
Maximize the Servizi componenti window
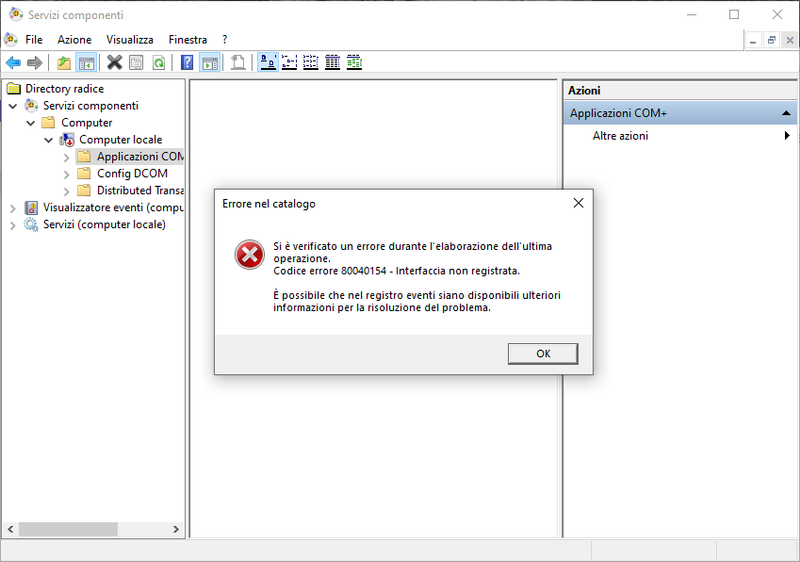[x=734, y=14]
